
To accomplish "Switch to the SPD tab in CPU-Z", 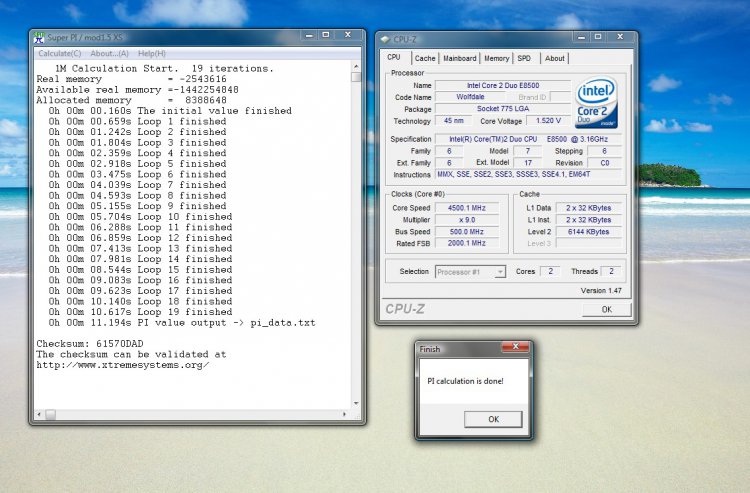I will [x=524, y=58].
